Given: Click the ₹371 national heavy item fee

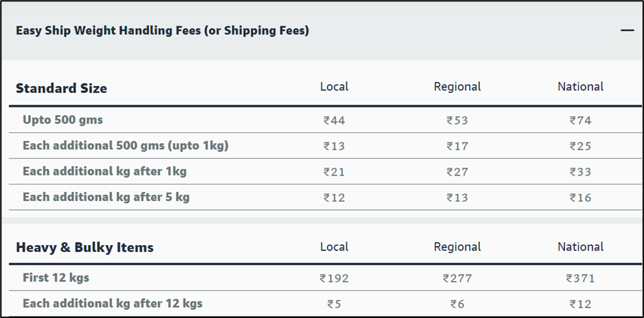Looking at the screenshot, I should pos(580,279).
